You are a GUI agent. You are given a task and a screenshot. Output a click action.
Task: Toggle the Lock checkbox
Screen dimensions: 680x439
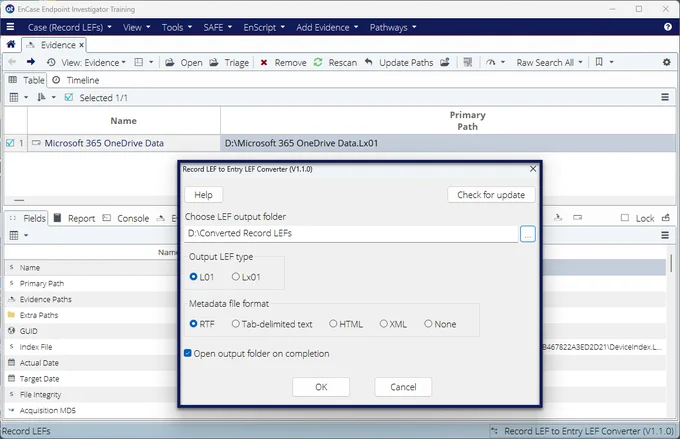pos(624,218)
